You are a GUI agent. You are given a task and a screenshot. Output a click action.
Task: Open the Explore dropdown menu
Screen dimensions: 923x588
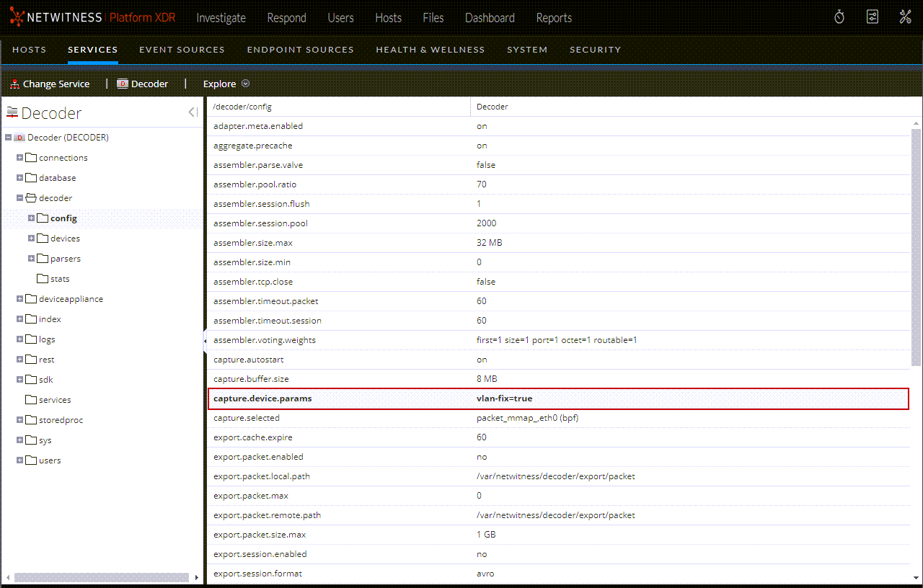[x=245, y=84]
